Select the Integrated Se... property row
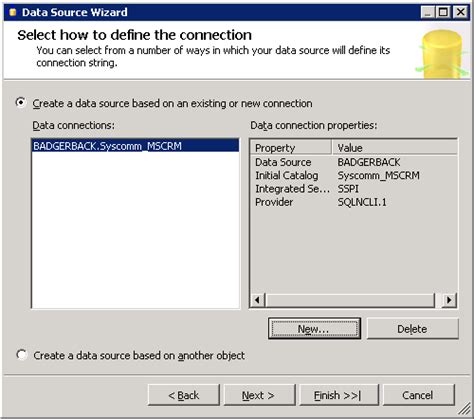The height and width of the screenshot is (419, 474). click(x=353, y=189)
